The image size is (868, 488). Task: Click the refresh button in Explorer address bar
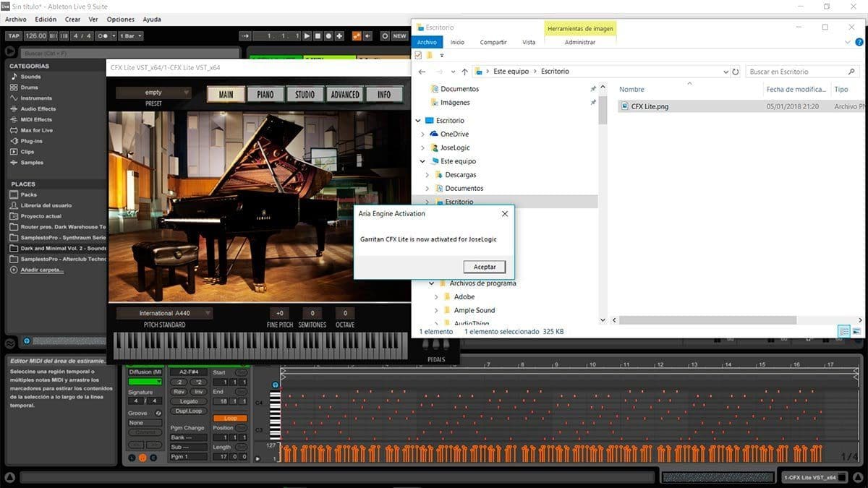[736, 72]
